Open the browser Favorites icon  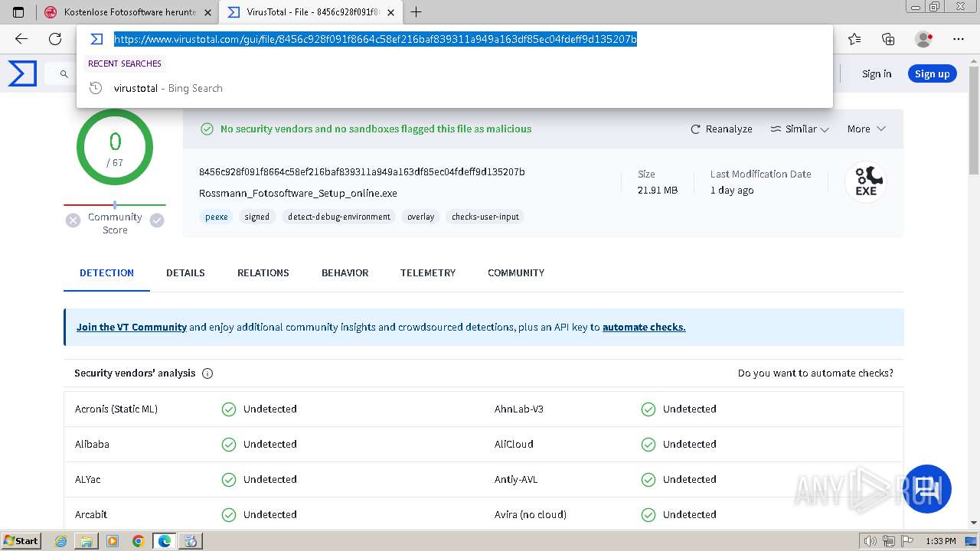854,39
